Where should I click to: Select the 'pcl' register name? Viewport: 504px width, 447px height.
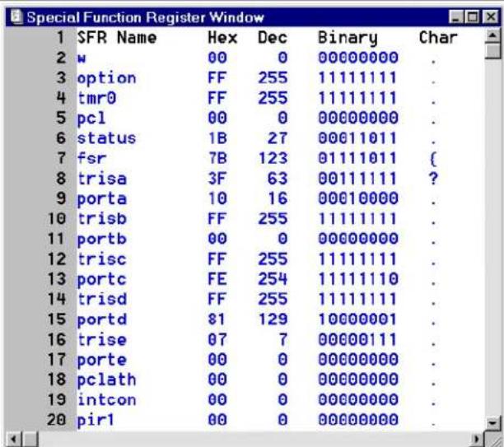(x=91, y=119)
